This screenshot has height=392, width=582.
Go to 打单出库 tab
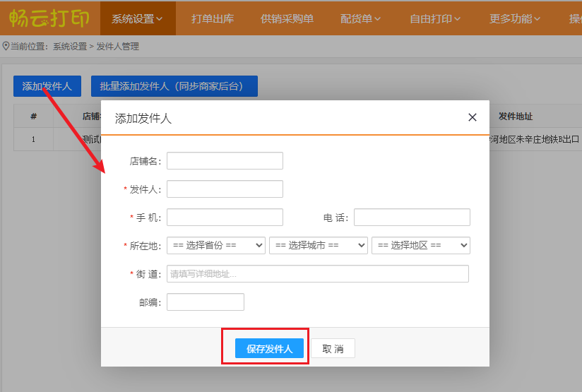click(x=213, y=19)
